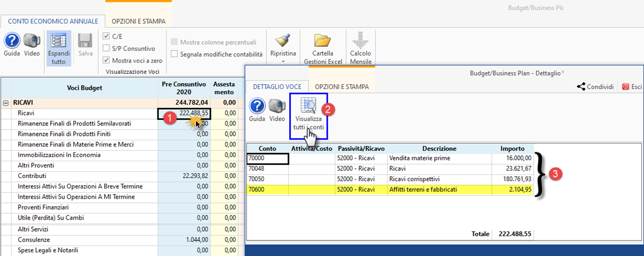The image size is (644, 256).
Task: Open Calcolo Mensile tool
Action: click(361, 41)
